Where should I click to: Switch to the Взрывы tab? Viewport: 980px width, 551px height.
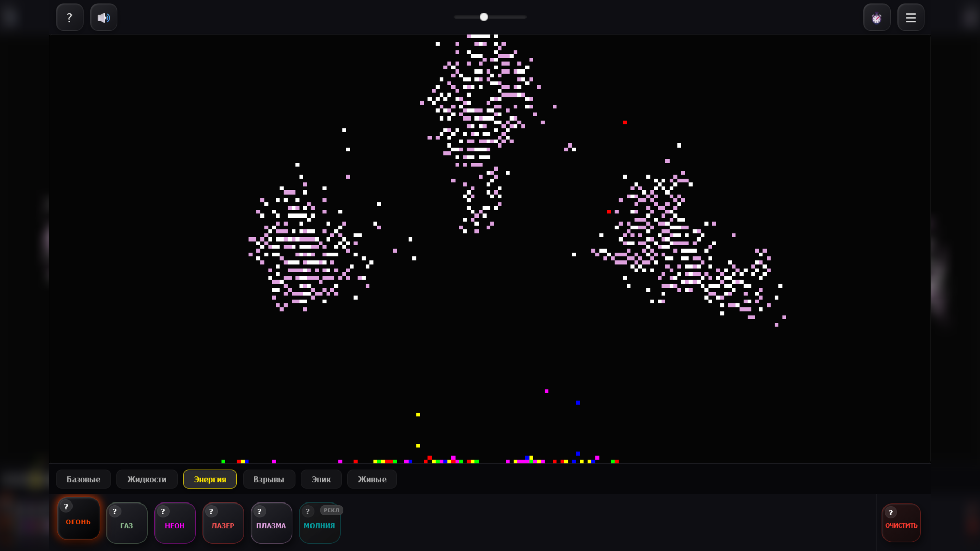[x=269, y=479]
